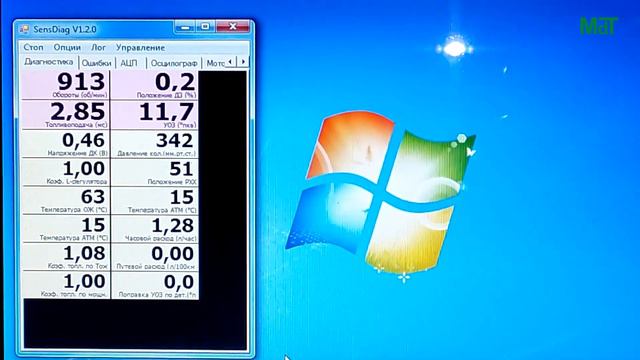Switch to the Диагностика tab
640x360 pixels.
coord(49,62)
